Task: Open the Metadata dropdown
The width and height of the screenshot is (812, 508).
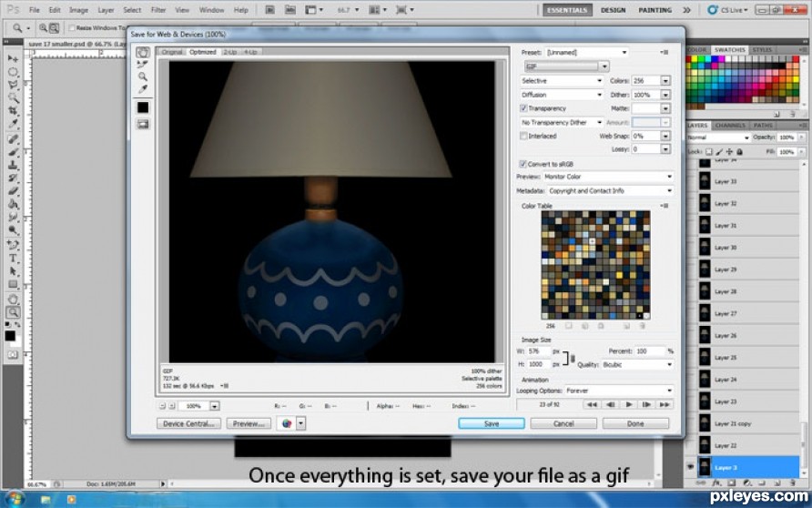Action: pos(610,190)
